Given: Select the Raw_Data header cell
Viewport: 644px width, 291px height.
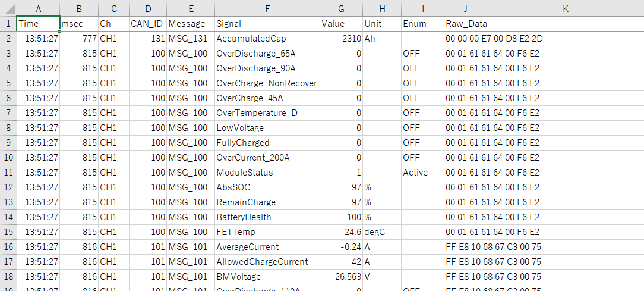Looking at the screenshot, I should [466, 24].
